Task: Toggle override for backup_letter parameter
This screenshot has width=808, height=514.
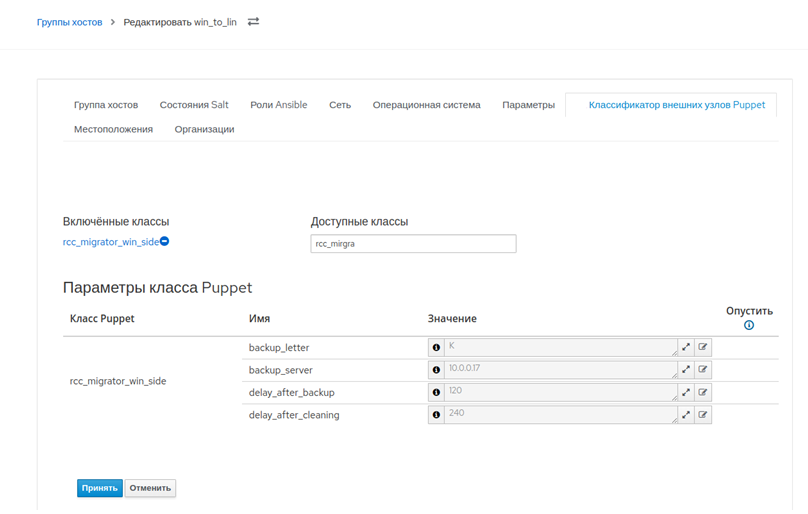Action: [x=703, y=348]
